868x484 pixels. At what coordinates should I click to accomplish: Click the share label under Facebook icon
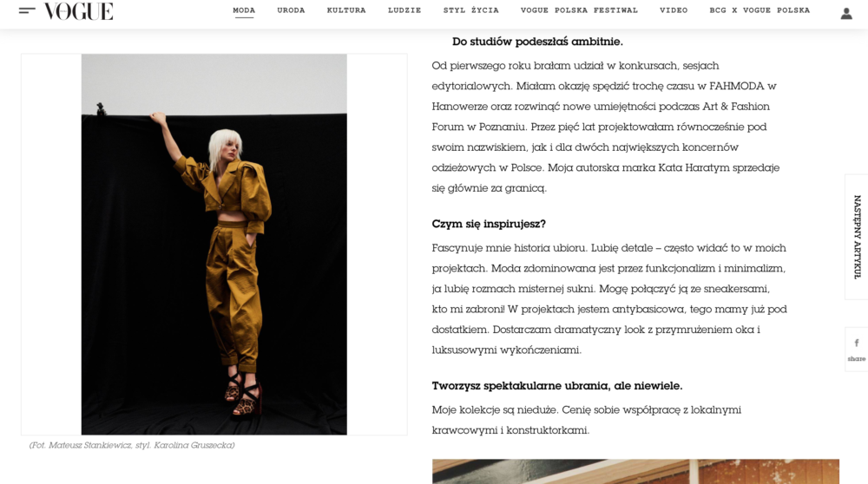(857, 359)
